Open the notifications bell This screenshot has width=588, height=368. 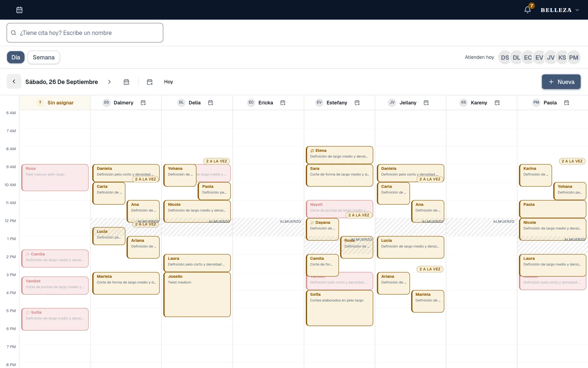[x=527, y=10]
